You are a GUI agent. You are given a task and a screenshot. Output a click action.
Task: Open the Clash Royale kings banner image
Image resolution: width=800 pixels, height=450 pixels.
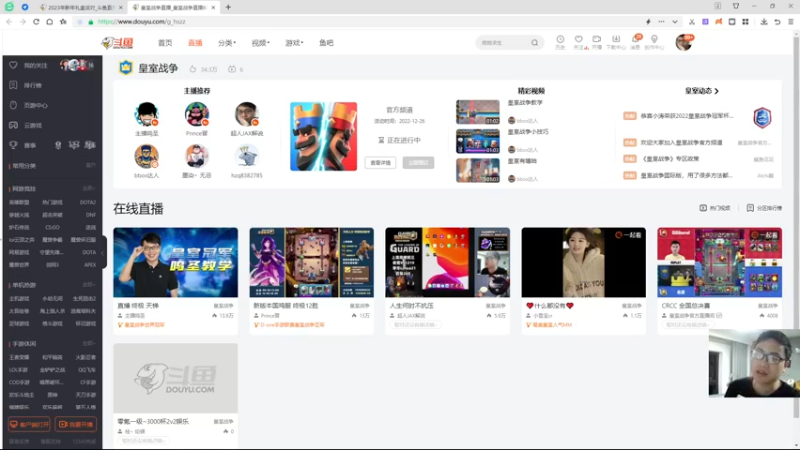point(323,136)
